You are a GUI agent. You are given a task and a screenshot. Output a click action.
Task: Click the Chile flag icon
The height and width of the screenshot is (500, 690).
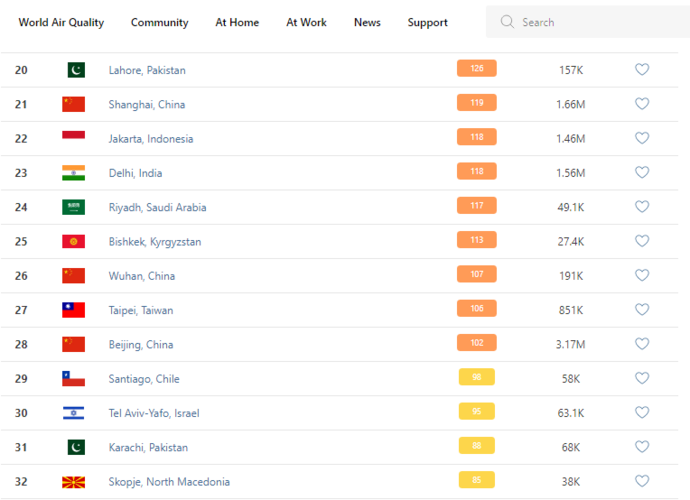tap(74, 378)
